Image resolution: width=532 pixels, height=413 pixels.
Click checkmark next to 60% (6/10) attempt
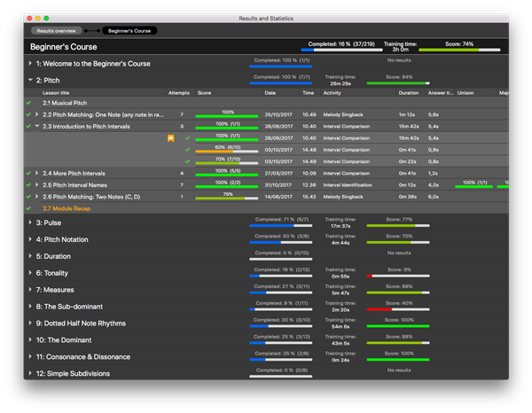pos(188,150)
